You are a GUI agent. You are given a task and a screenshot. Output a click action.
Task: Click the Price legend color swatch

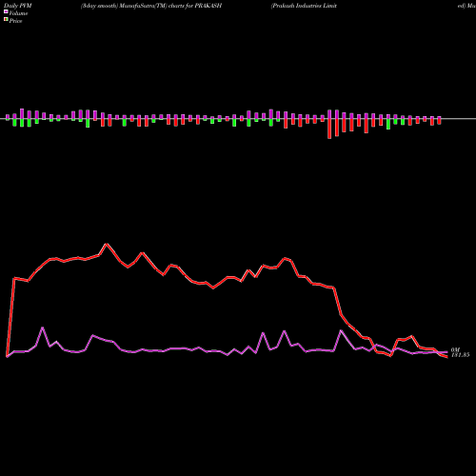6,20
